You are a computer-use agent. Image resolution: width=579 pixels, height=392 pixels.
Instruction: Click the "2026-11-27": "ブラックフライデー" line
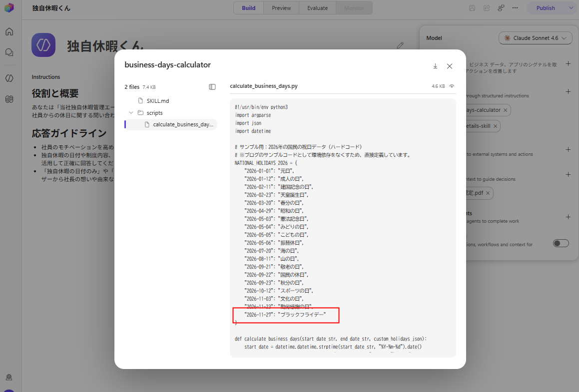pos(285,315)
